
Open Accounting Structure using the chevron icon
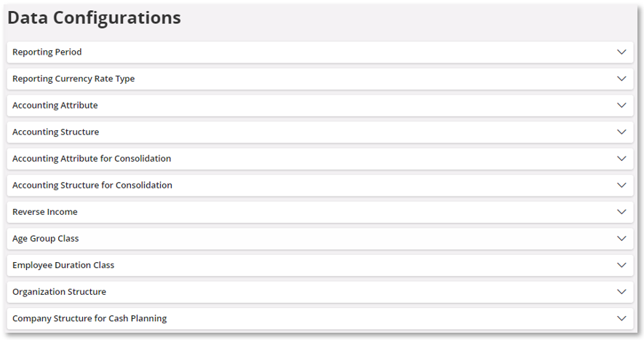coord(621,132)
